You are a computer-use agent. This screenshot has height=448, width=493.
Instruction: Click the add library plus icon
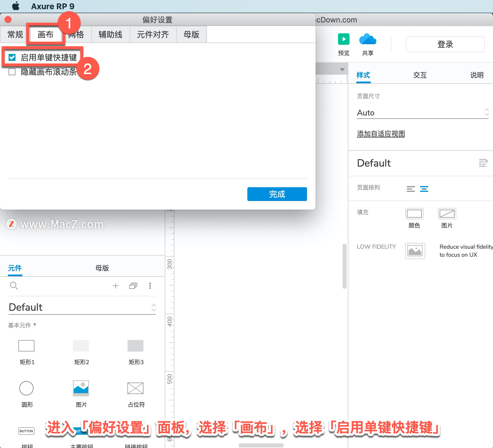point(115,285)
